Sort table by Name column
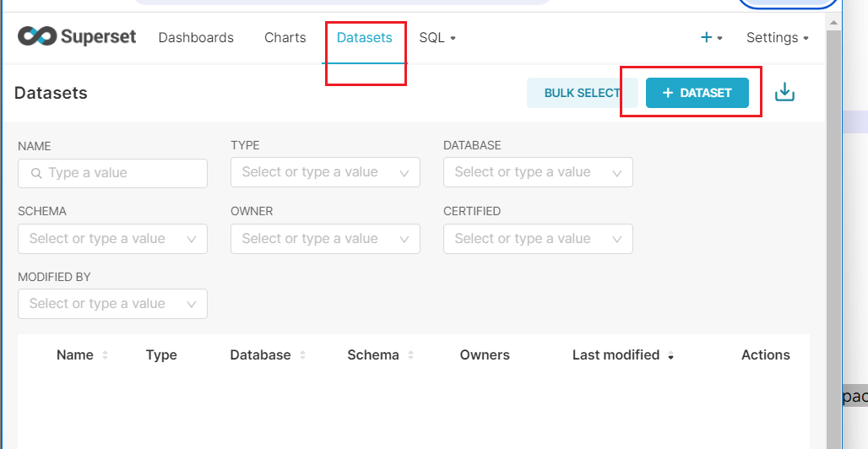868x449 pixels. 82,354
